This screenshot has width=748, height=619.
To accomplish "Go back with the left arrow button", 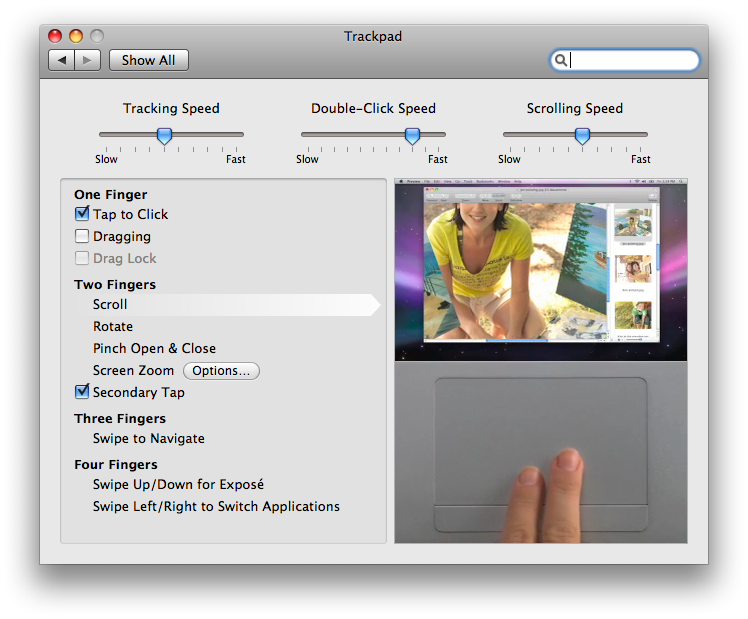I will 62,60.
